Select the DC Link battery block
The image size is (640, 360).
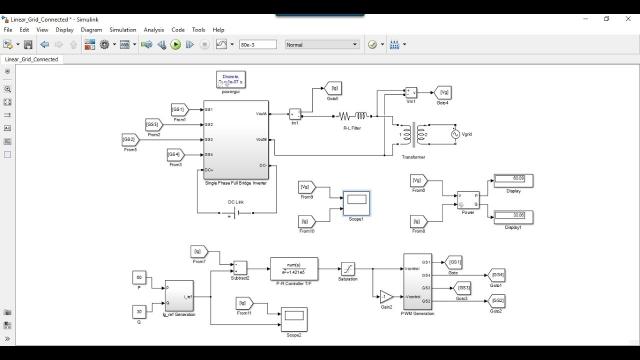click(236, 213)
